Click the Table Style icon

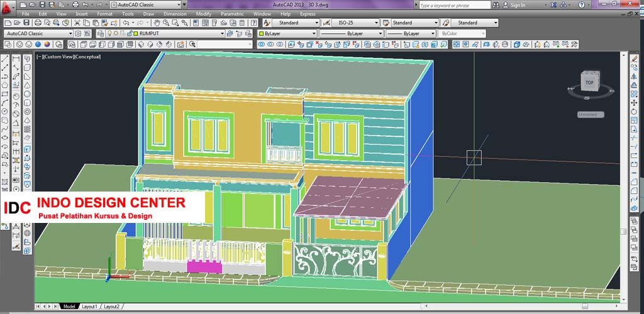(x=386, y=23)
